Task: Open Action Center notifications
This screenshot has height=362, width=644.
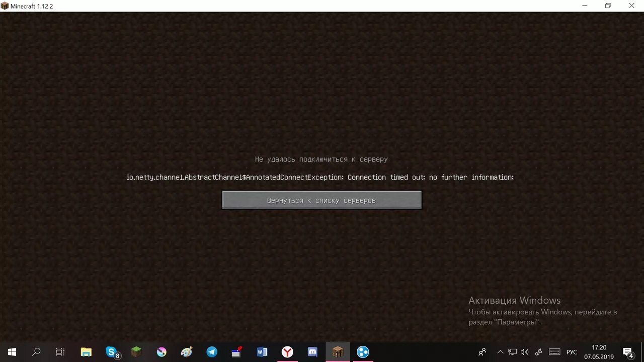Action: pyautogui.click(x=628, y=352)
